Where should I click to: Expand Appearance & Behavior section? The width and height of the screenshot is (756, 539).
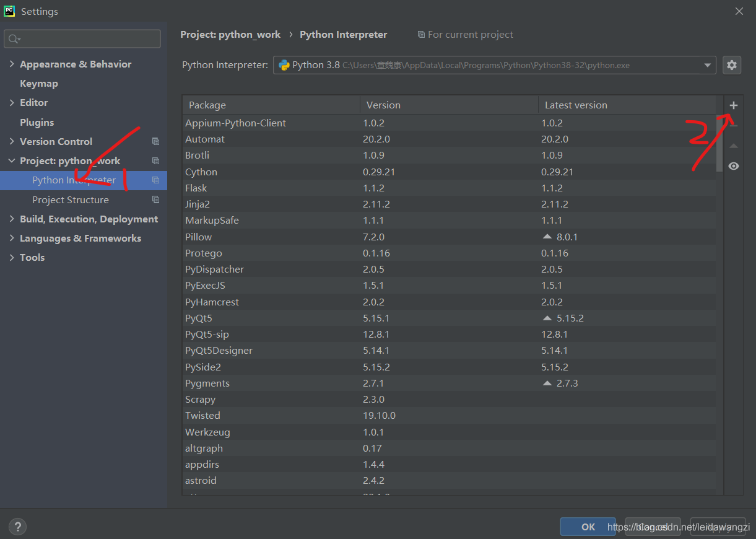pyautogui.click(x=12, y=64)
